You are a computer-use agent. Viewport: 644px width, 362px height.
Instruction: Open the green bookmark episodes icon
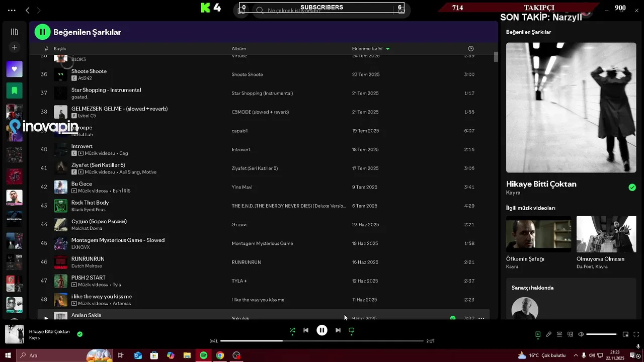click(14, 90)
